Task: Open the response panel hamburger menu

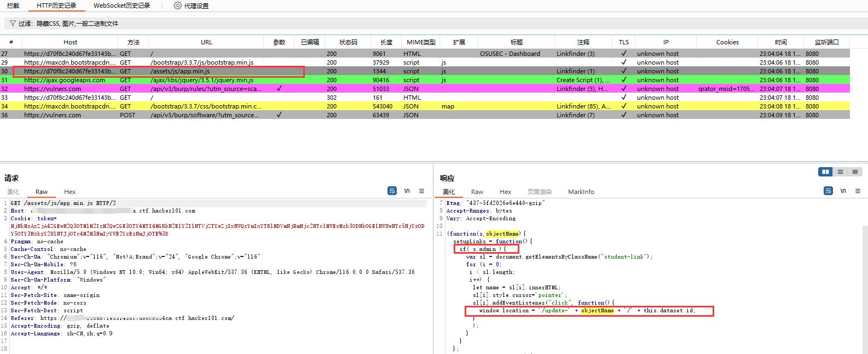Action: coord(858,191)
